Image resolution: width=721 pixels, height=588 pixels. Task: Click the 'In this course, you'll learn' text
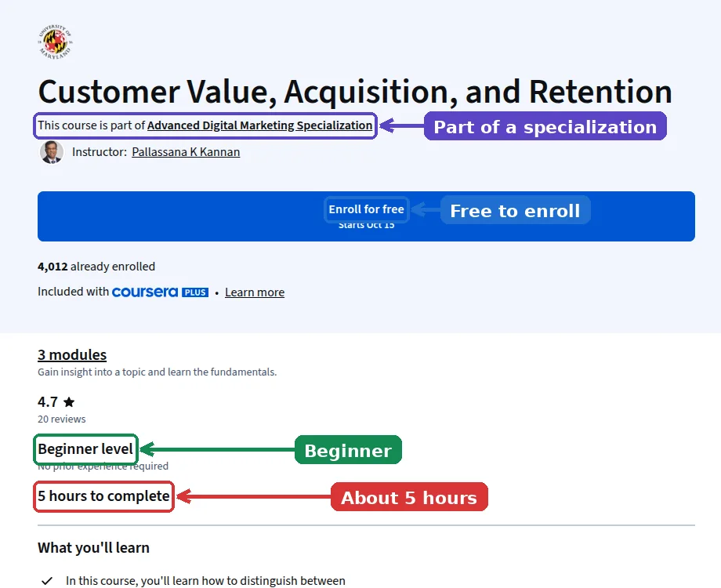tap(205, 581)
